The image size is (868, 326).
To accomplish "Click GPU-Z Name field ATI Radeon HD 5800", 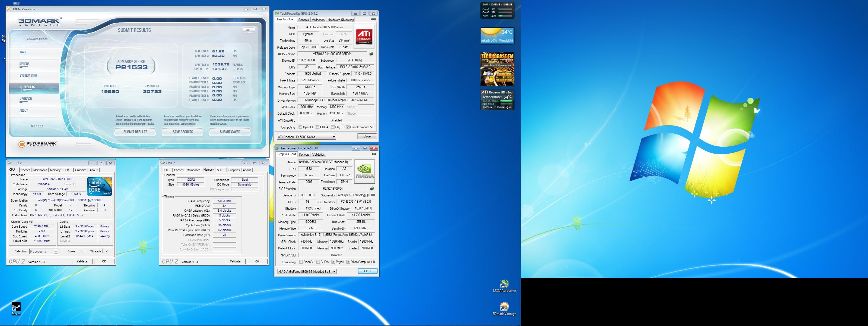I will tap(325, 27).
